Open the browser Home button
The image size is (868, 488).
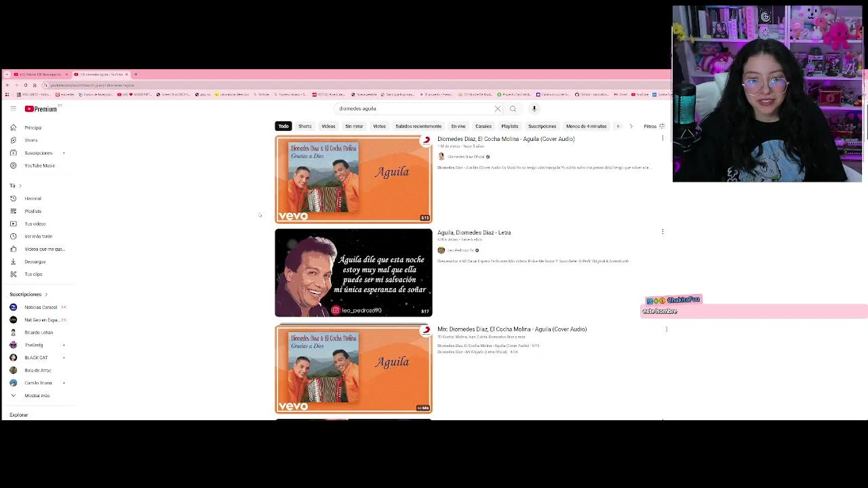tap(35, 85)
